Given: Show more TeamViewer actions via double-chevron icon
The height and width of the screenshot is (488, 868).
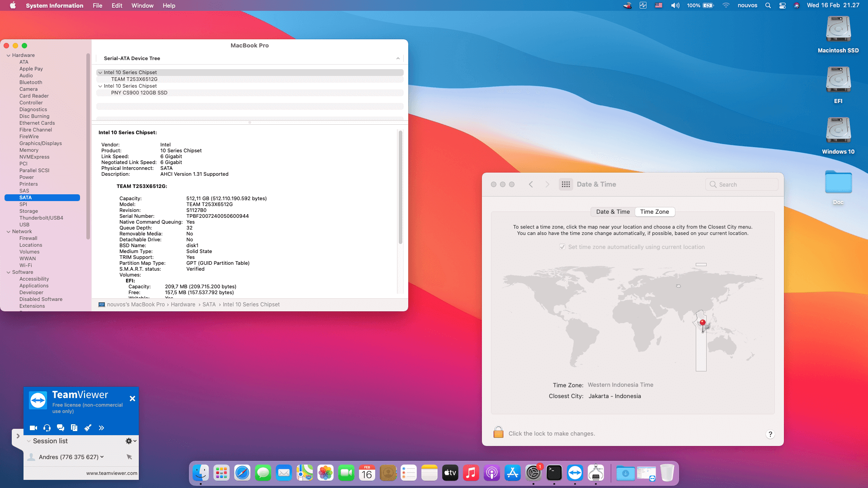Looking at the screenshot, I should click(x=102, y=427).
